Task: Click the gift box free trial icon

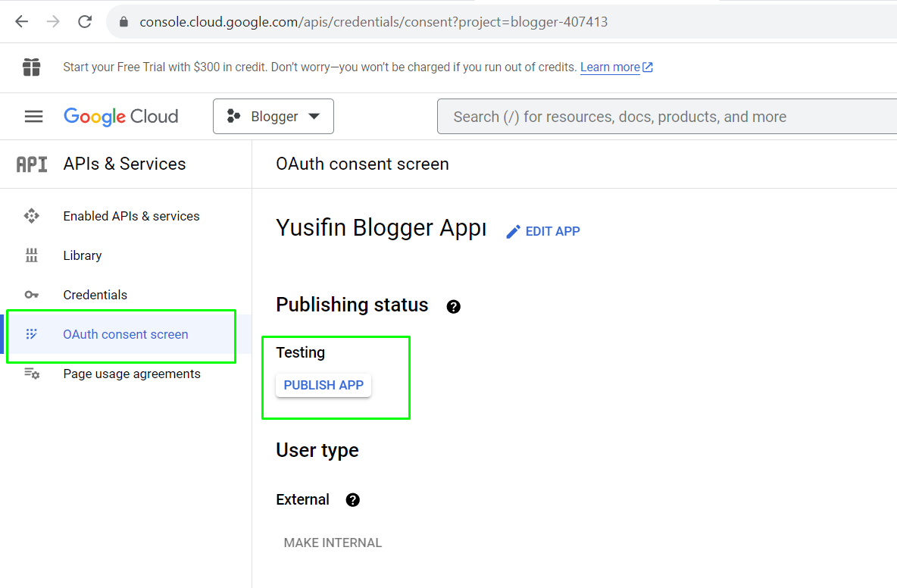Action: (32, 67)
